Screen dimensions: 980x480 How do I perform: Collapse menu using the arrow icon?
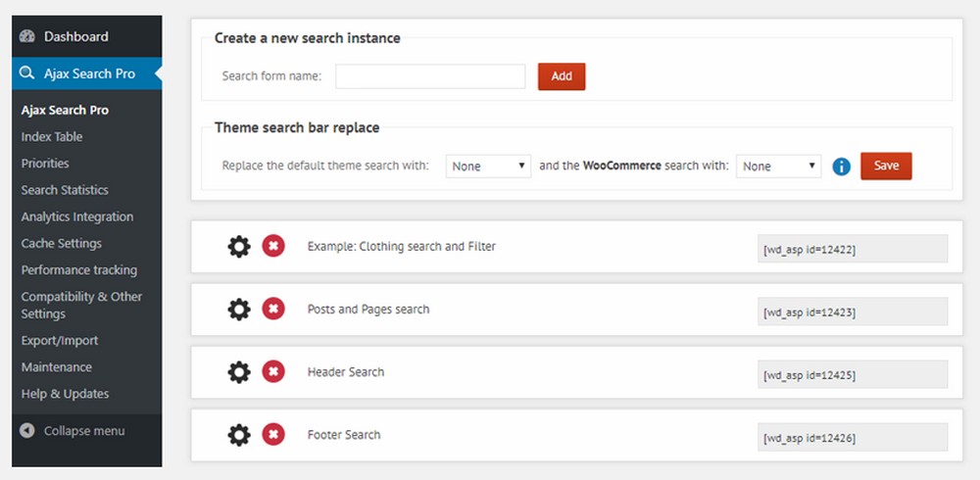pyautogui.click(x=27, y=431)
